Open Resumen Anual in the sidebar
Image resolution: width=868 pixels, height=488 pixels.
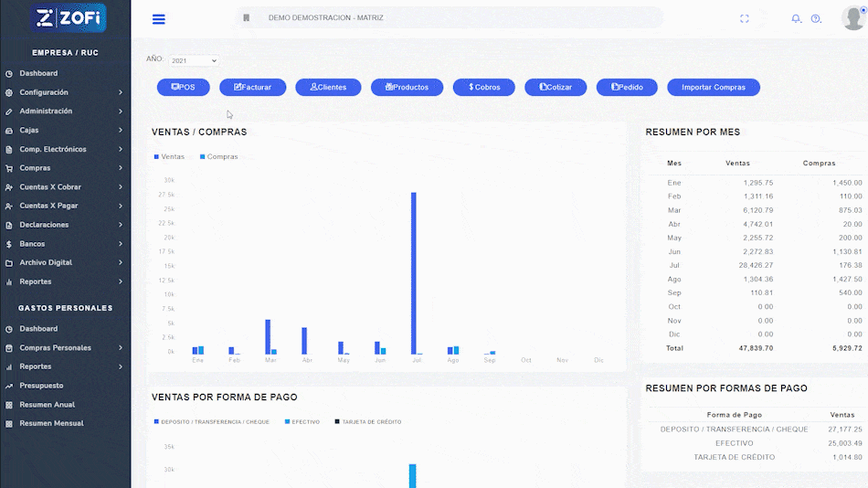pos(47,405)
